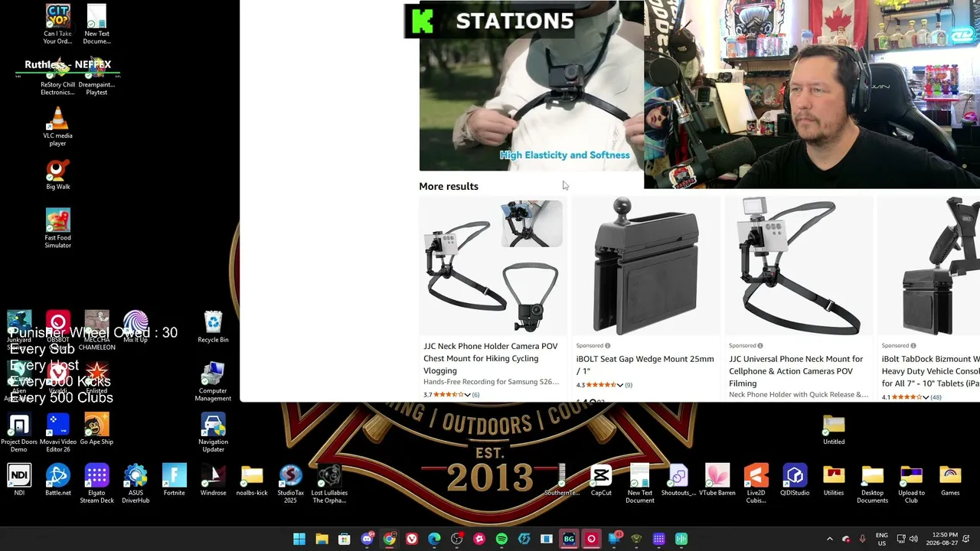Launch the Battle.net desktop shortcut
Image resolution: width=980 pixels, height=551 pixels.
[x=58, y=480]
